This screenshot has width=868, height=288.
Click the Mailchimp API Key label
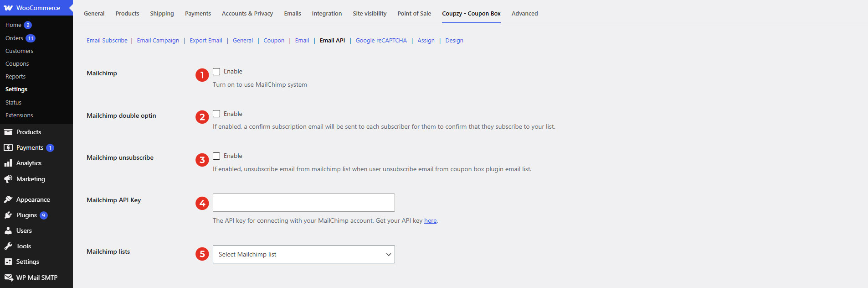pyautogui.click(x=113, y=200)
